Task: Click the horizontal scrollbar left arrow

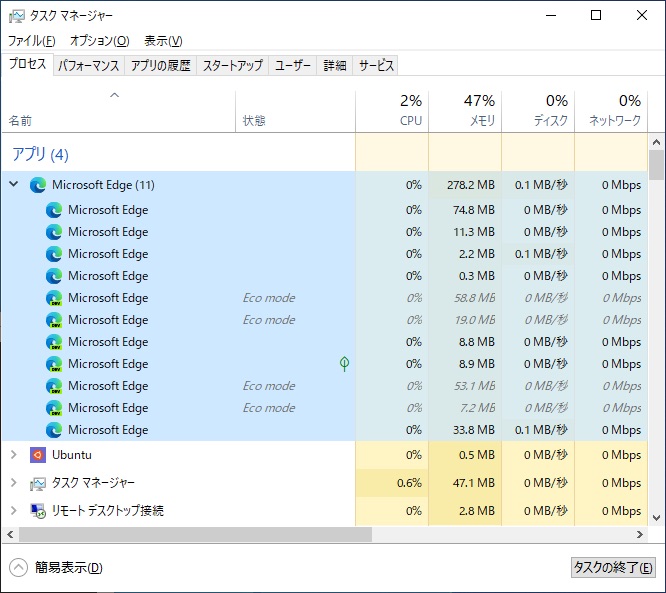Action: pos(10,535)
